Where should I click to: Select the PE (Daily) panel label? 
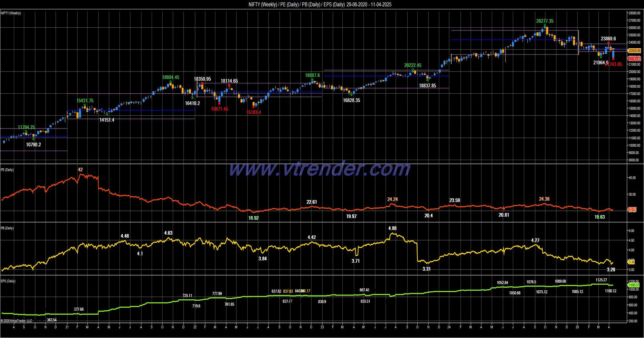[7, 170]
